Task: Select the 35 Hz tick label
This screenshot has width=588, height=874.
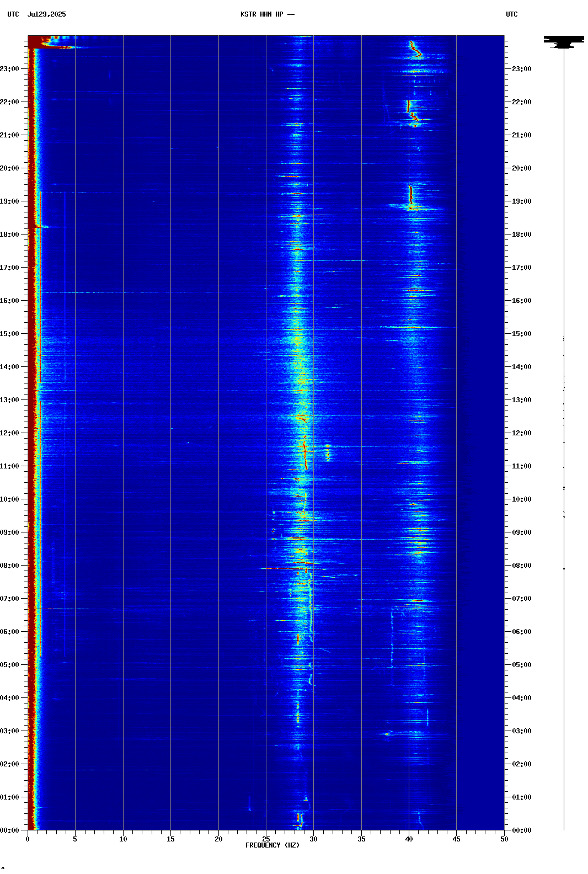Action: point(361,839)
